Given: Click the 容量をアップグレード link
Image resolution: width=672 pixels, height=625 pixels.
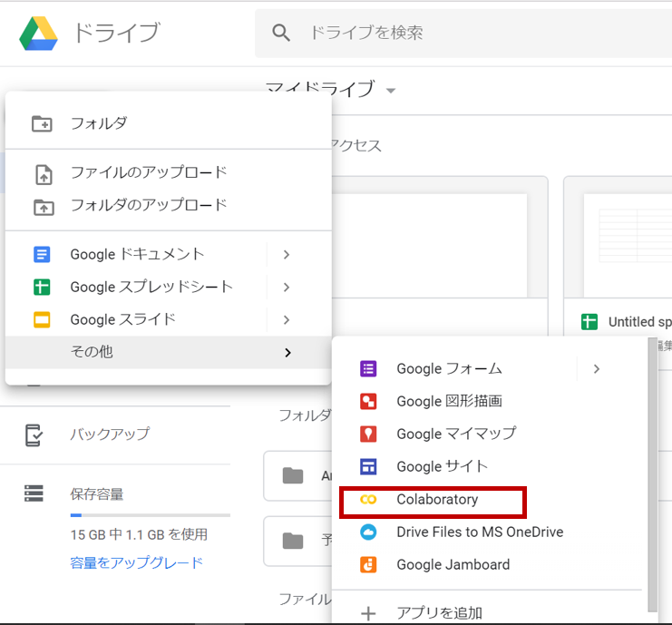Looking at the screenshot, I should point(136,562).
